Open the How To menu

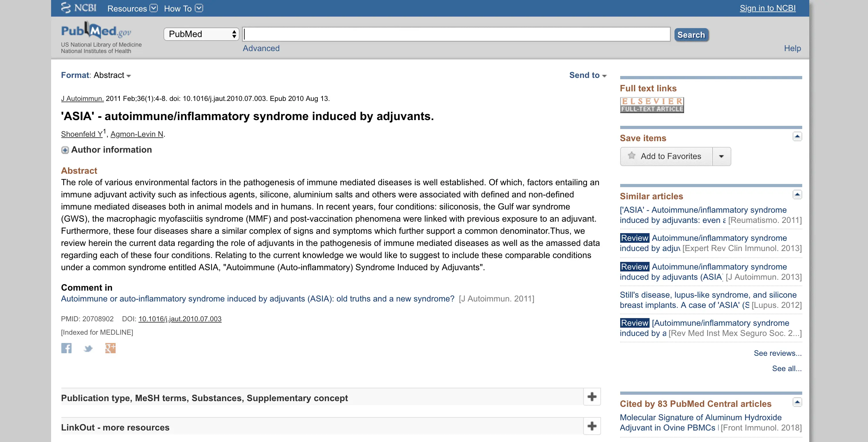(183, 8)
